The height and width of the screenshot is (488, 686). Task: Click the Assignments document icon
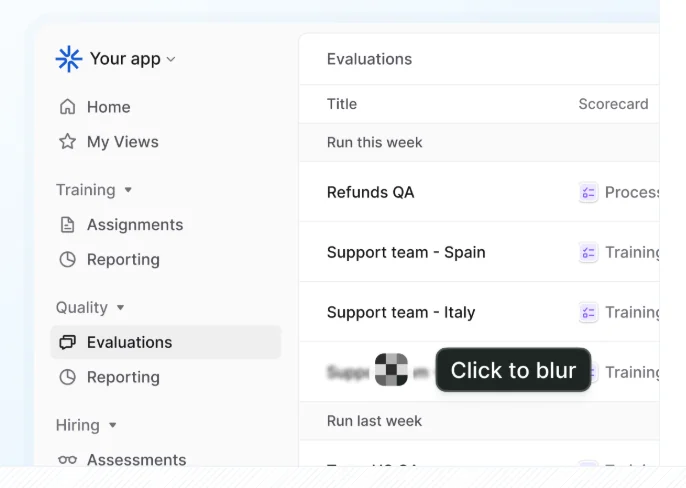click(67, 225)
